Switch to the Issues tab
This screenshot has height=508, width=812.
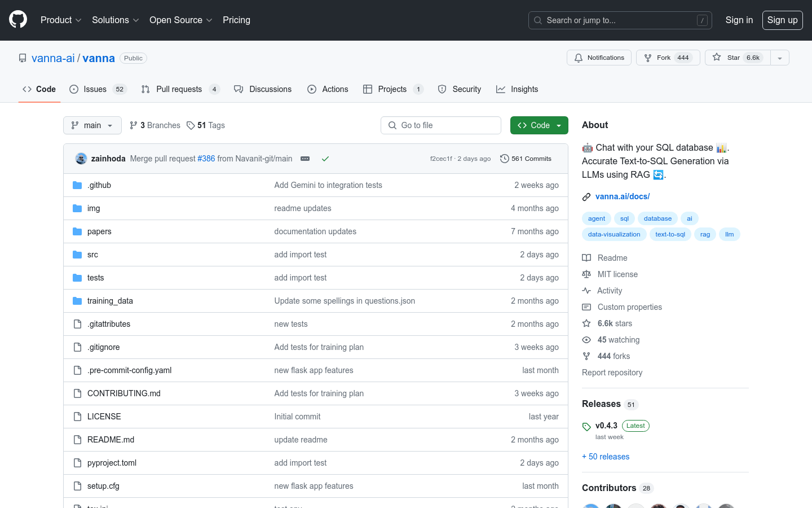98,89
